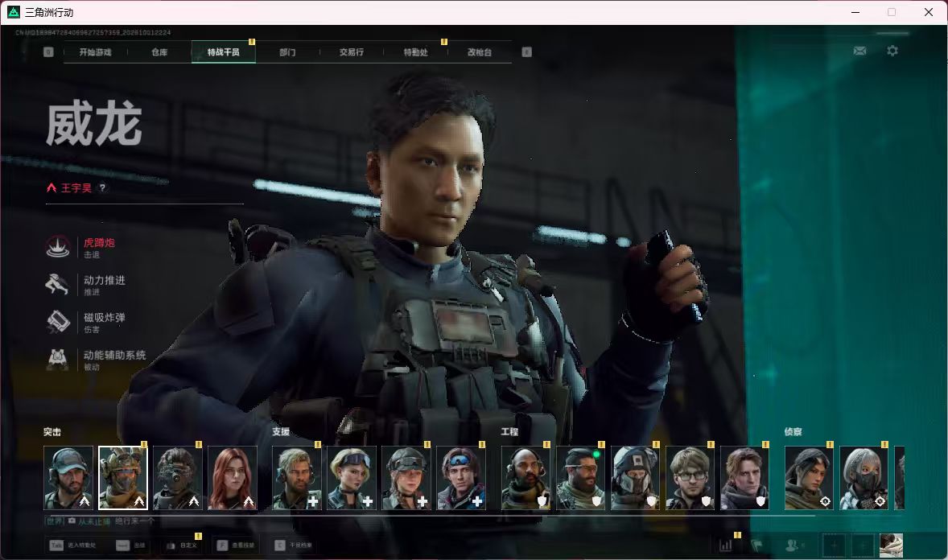
Task: Switch to the 特勤处 tab
Action: pyautogui.click(x=415, y=52)
